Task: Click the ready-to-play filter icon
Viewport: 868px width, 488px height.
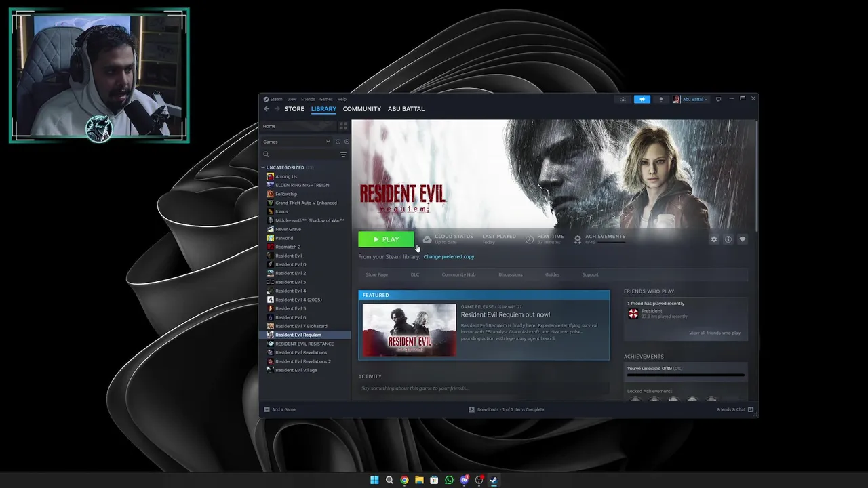Action: coord(347,142)
